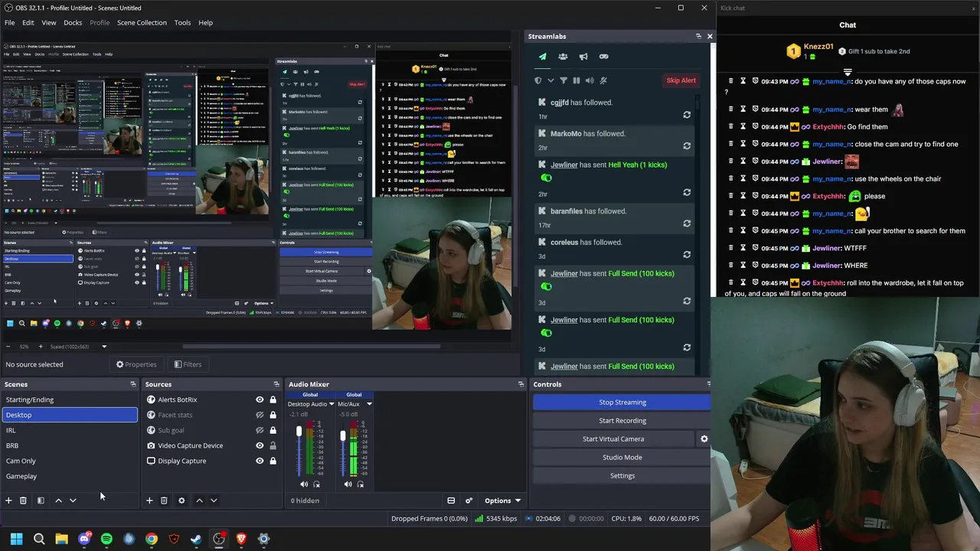Open source properties gear in Sources toolbar

coord(181,500)
